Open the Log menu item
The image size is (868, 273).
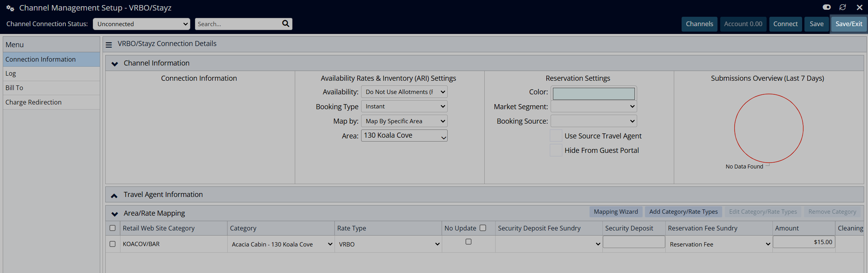click(x=51, y=74)
